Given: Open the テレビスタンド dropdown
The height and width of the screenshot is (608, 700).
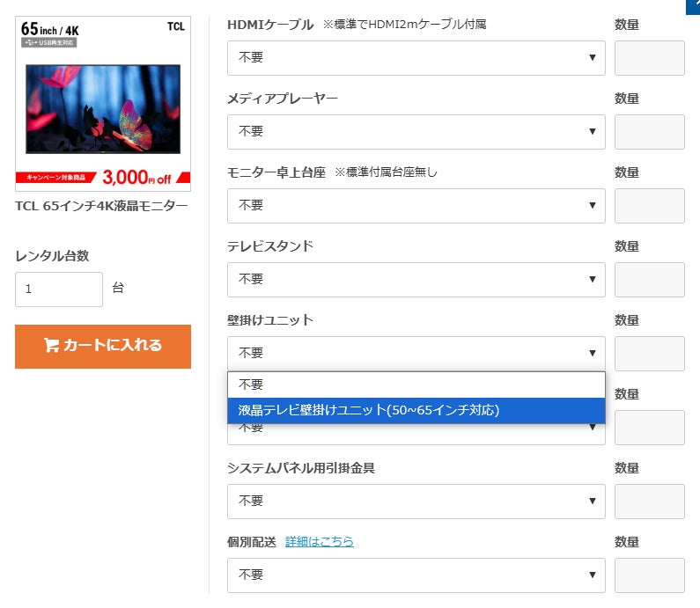Looking at the screenshot, I should pyautogui.click(x=416, y=280).
